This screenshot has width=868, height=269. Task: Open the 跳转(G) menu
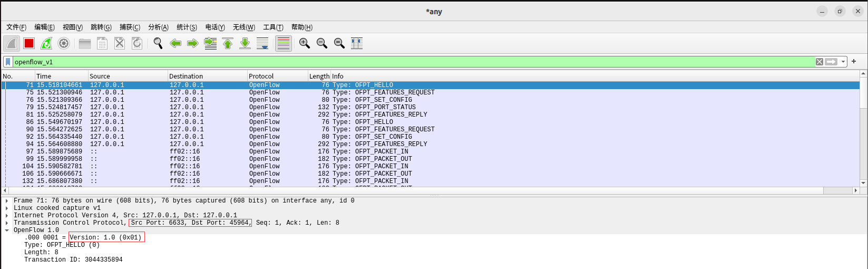101,27
